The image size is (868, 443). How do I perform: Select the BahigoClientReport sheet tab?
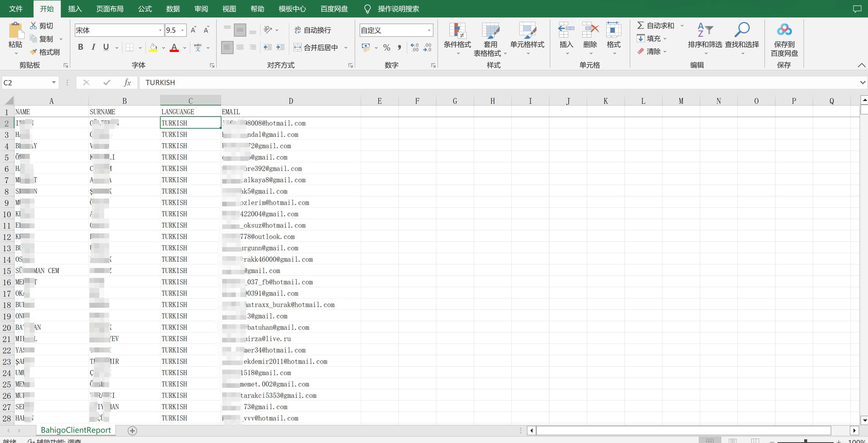(76, 430)
